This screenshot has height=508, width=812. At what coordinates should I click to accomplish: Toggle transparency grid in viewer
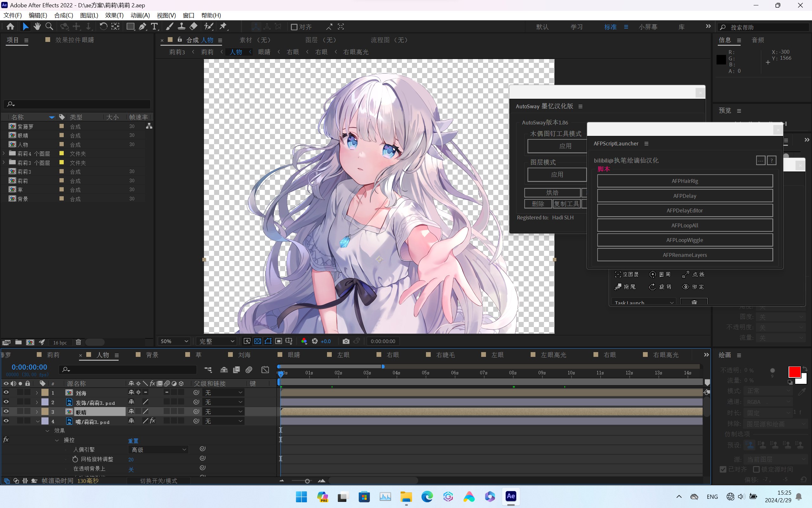coord(257,341)
